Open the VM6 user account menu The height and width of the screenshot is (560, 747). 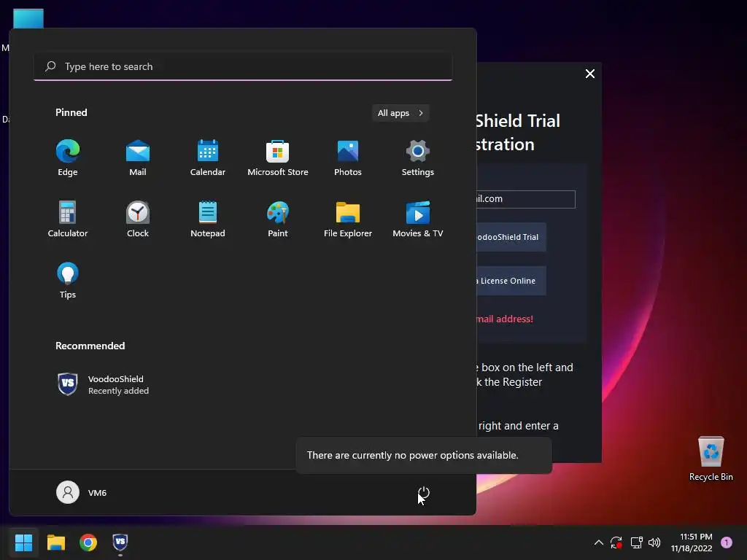pos(82,492)
